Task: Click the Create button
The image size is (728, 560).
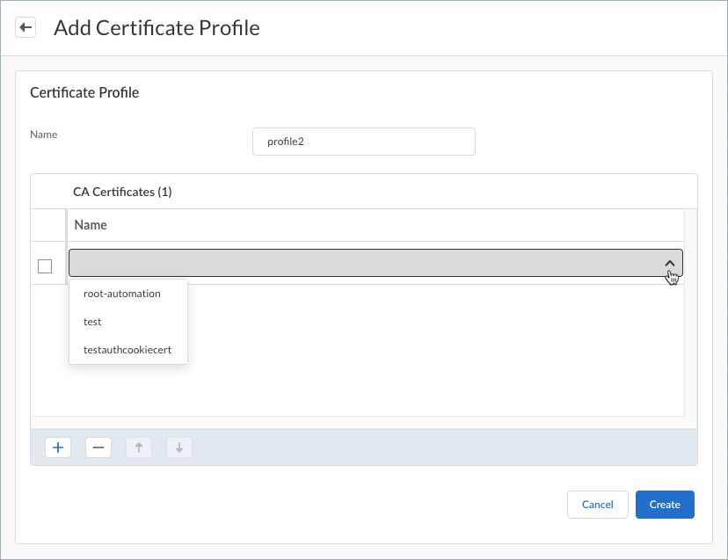Action: coord(665,505)
